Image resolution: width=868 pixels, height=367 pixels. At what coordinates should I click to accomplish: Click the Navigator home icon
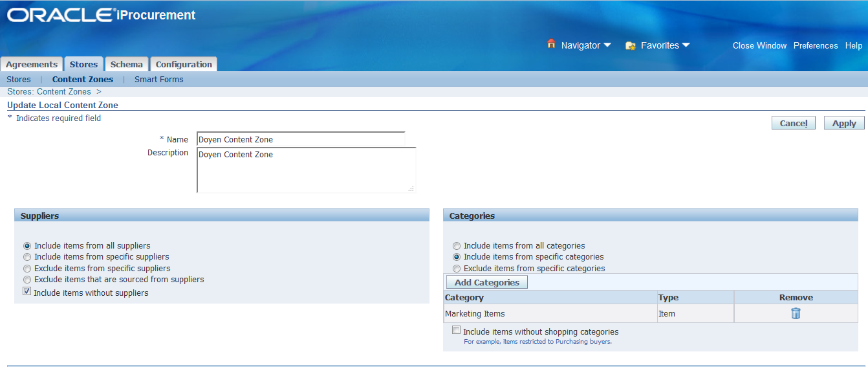(551, 44)
